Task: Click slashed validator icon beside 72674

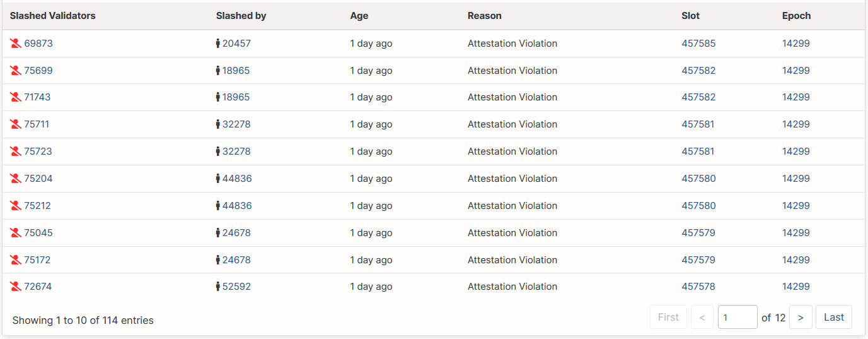Action: (x=16, y=287)
